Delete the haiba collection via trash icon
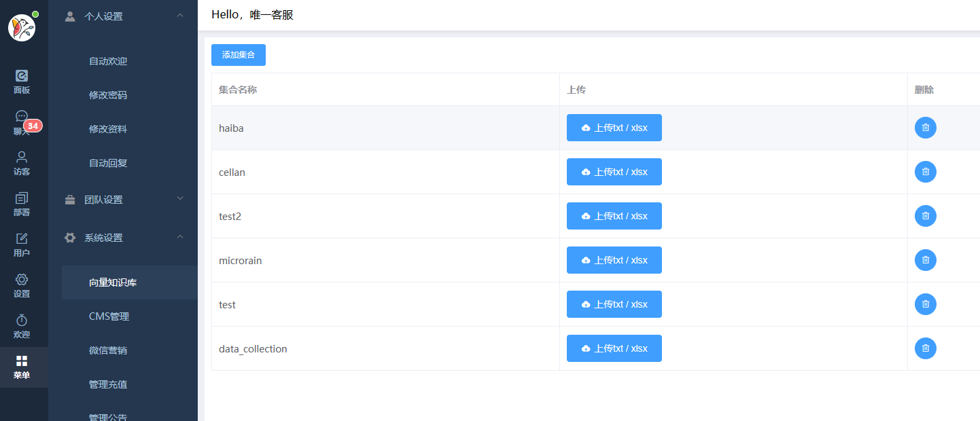 pos(925,128)
